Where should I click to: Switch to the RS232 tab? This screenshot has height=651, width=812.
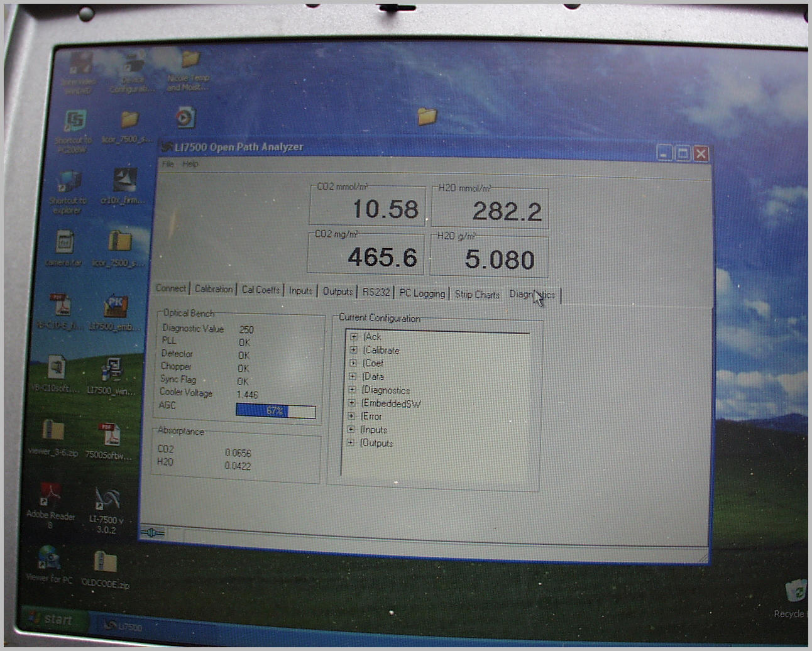(x=376, y=292)
